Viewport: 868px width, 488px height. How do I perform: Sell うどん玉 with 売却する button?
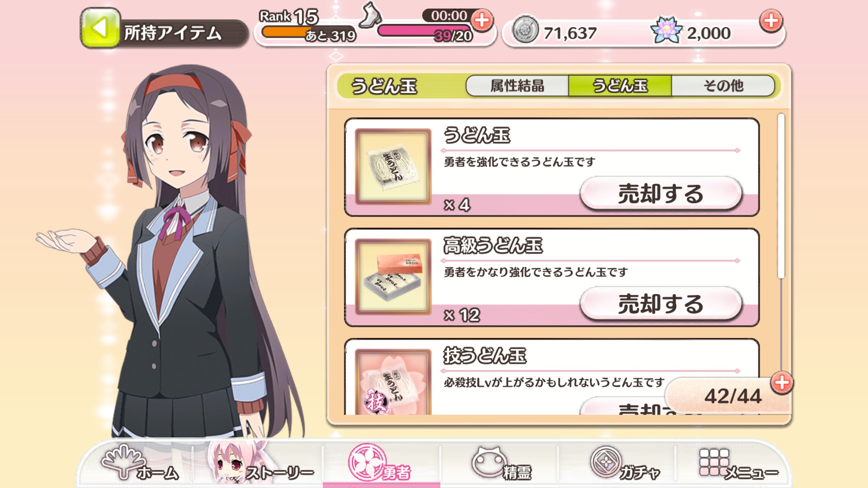[661, 193]
